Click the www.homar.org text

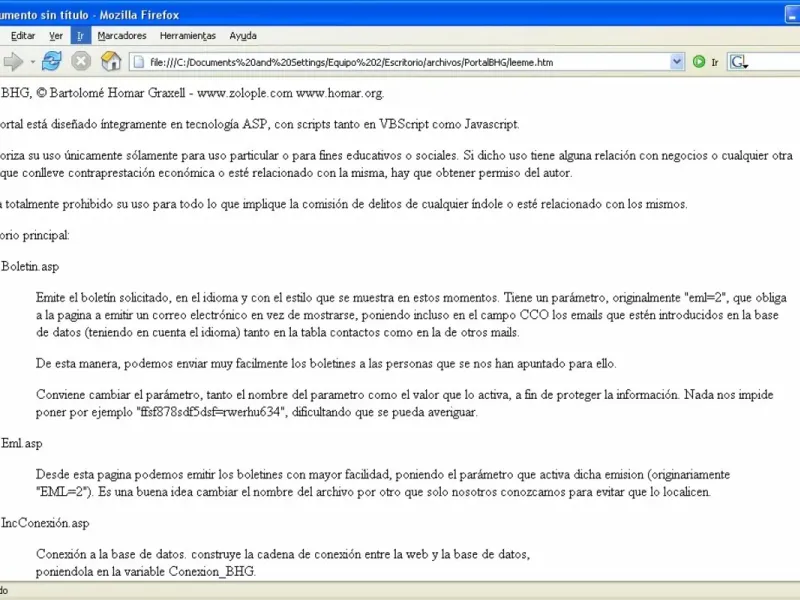[340, 93]
